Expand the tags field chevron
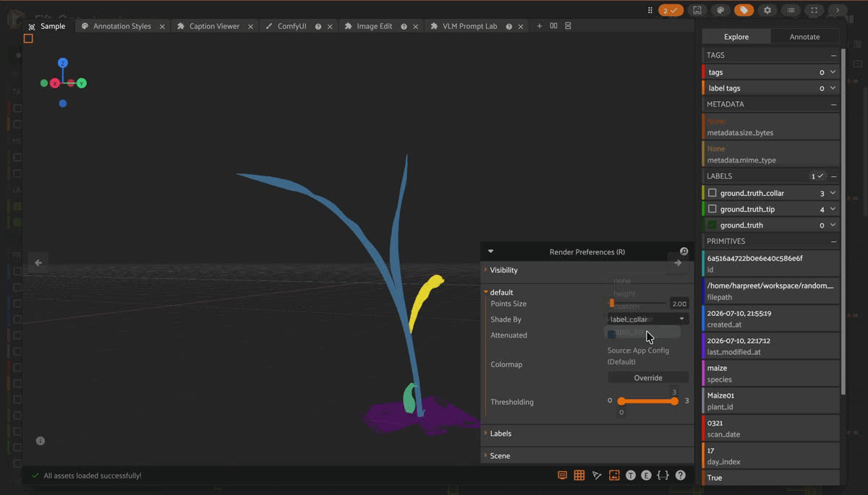This screenshot has height=495, width=868. [833, 72]
